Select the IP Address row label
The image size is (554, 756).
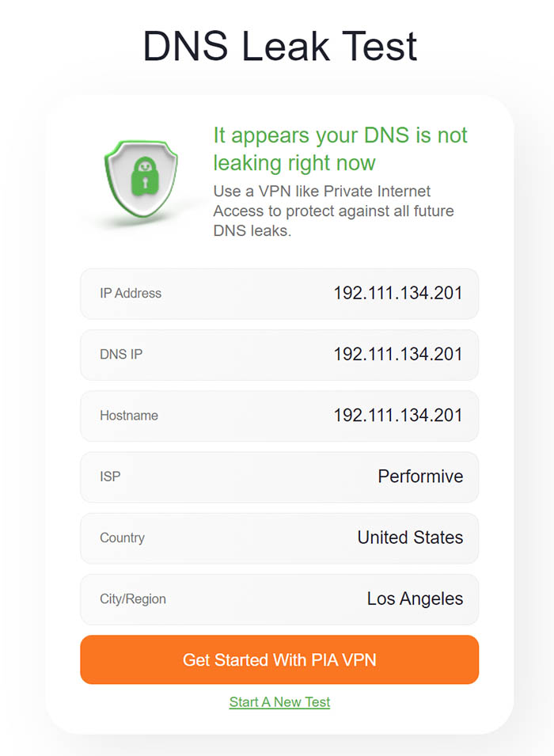pos(131,293)
